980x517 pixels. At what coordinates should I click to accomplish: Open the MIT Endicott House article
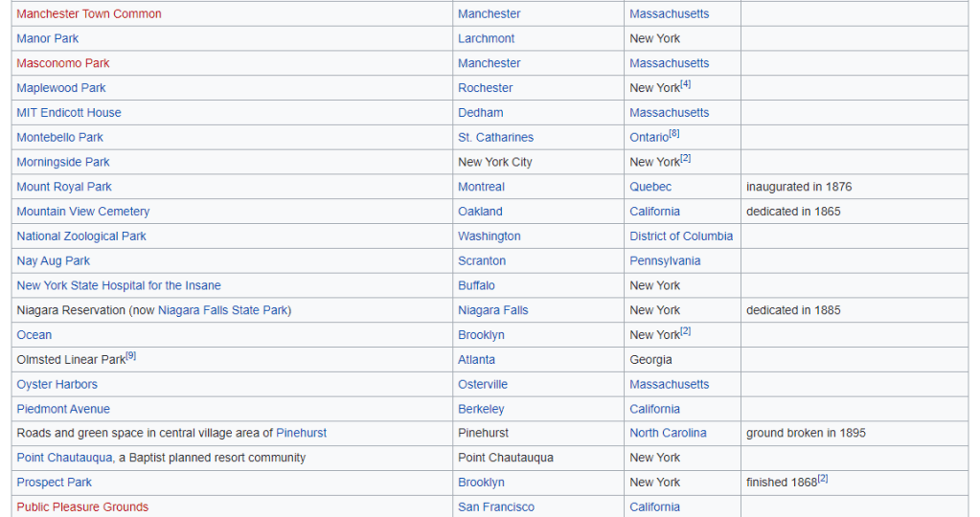pyautogui.click(x=69, y=113)
